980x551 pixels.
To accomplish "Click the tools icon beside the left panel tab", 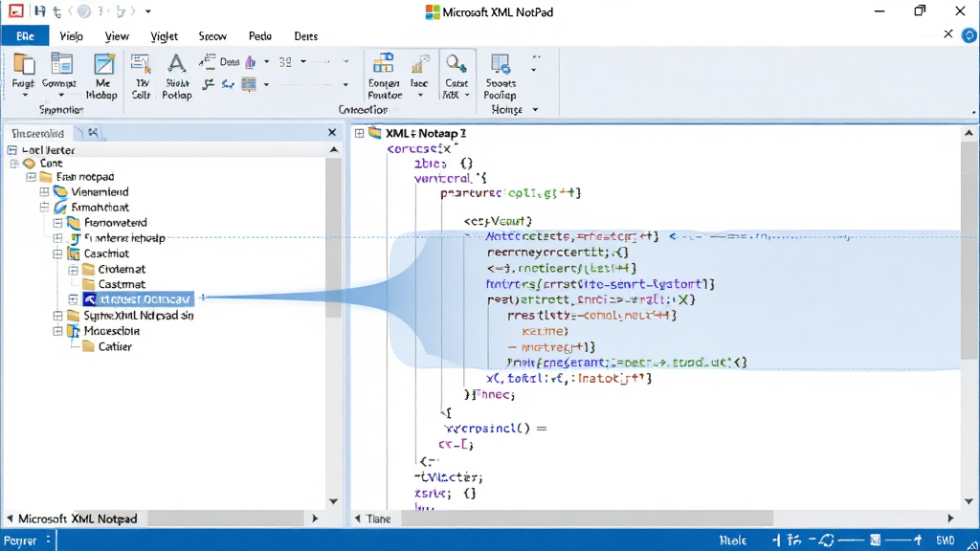I will 93,132.
